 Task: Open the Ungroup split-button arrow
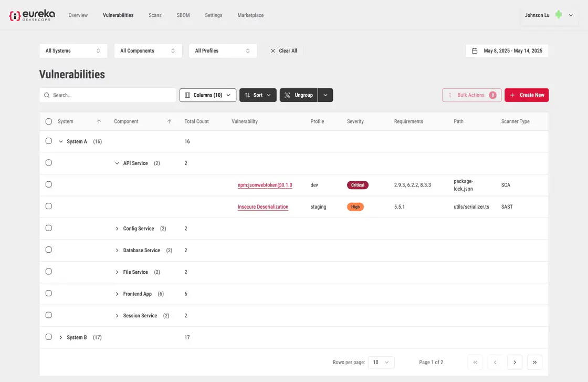click(325, 95)
